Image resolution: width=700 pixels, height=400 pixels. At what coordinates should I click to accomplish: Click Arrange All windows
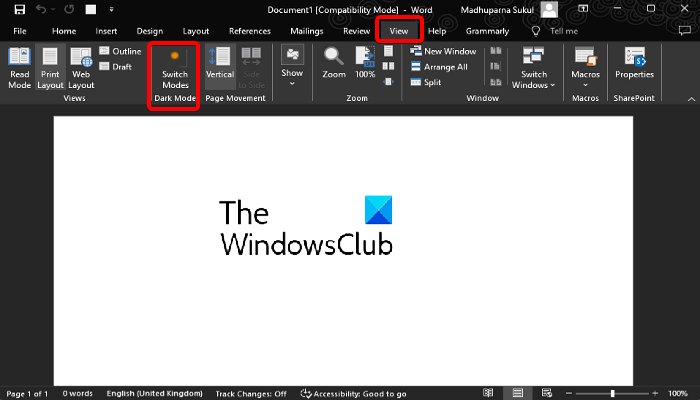click(439, 67)
